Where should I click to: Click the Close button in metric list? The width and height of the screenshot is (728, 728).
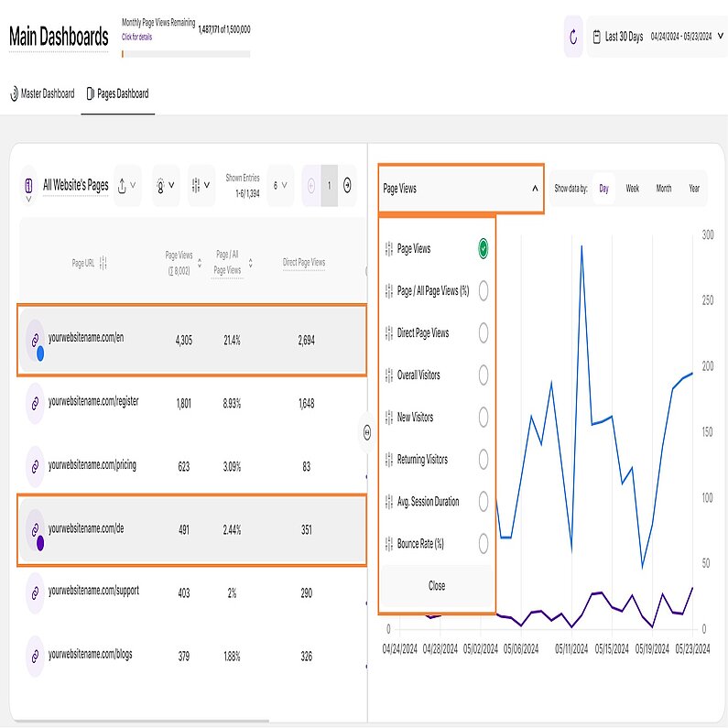pos(437,586)
